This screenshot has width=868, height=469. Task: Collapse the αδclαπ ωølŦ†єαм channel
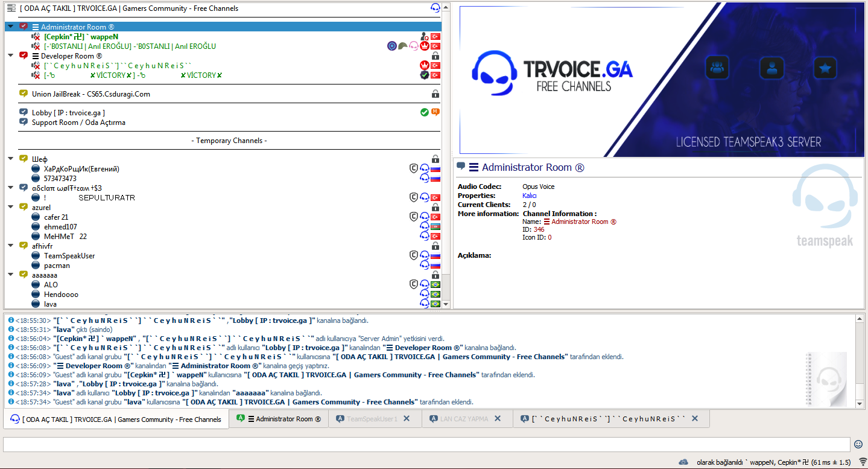pos(11,188)
